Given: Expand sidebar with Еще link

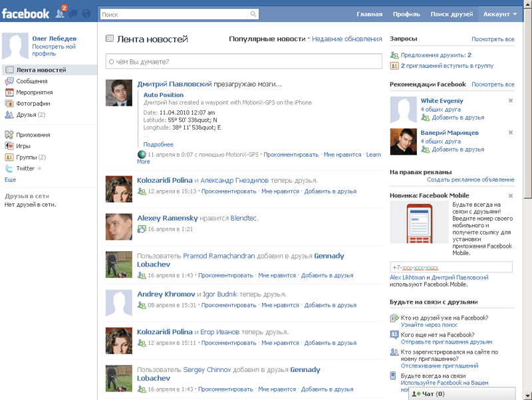Looking at the screenshot, I should pyautogui.click(x=10, y=179).
